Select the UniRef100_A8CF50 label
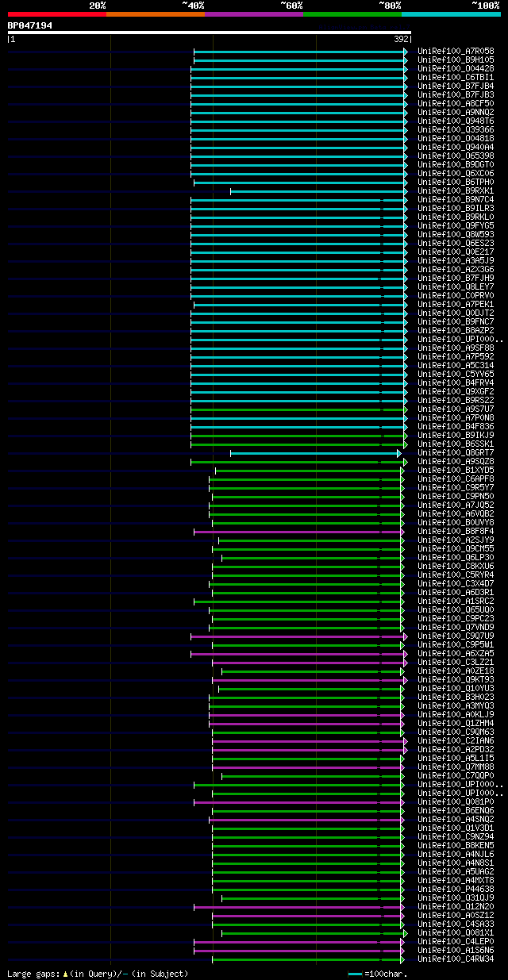The height and width of the screenshot is (980, 508). pos(456,103)
